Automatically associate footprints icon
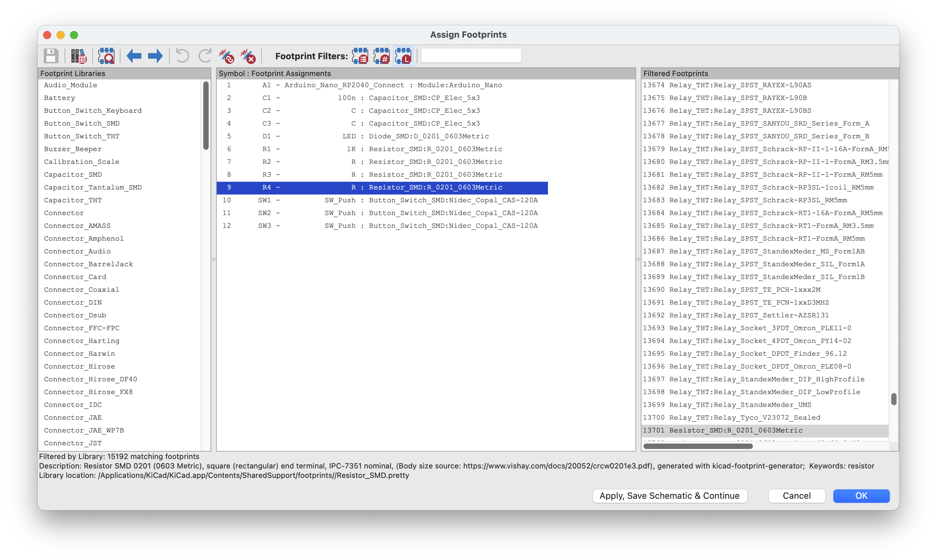Screen dimensions: 937x560 227,57
